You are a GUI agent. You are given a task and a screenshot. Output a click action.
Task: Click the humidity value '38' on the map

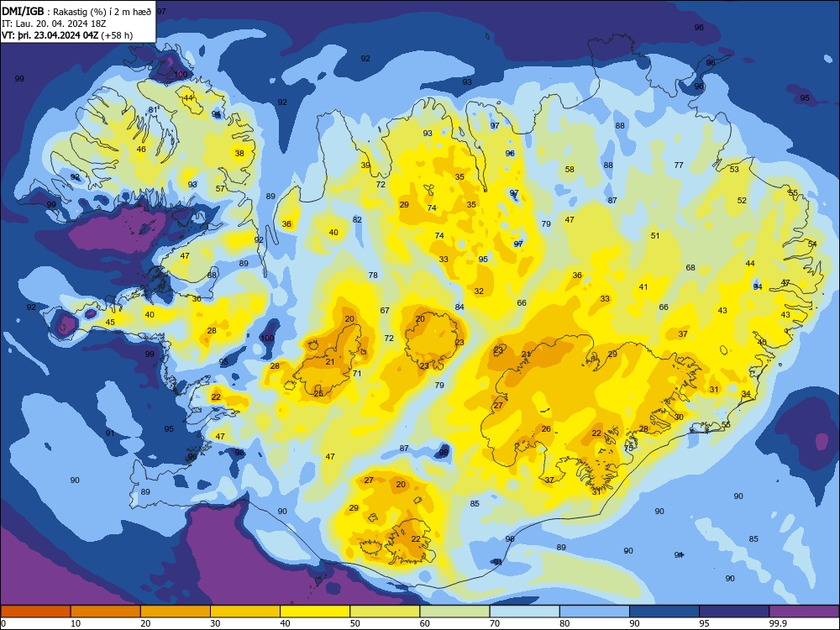tap(239, 153)
